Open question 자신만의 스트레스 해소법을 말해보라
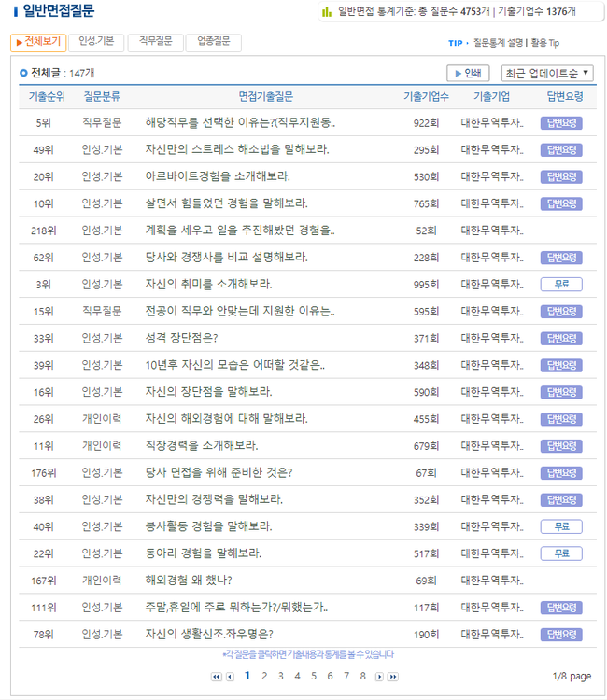Screen dimensions: 607x700 [237, 149]
